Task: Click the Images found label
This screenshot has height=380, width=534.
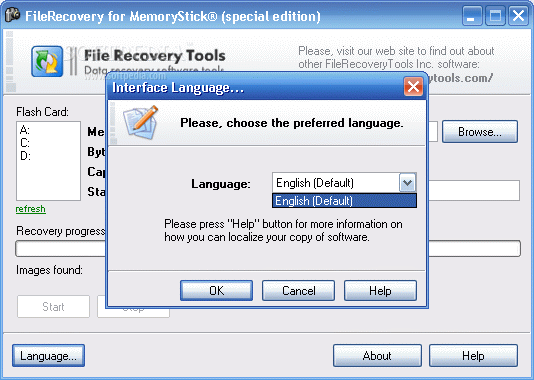Action: point(49,270)
